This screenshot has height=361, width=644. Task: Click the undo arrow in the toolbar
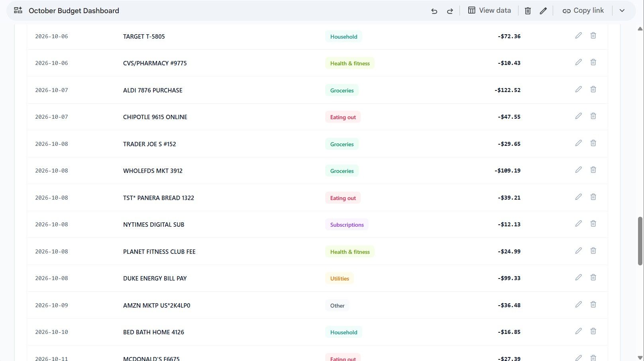point(434,11)
